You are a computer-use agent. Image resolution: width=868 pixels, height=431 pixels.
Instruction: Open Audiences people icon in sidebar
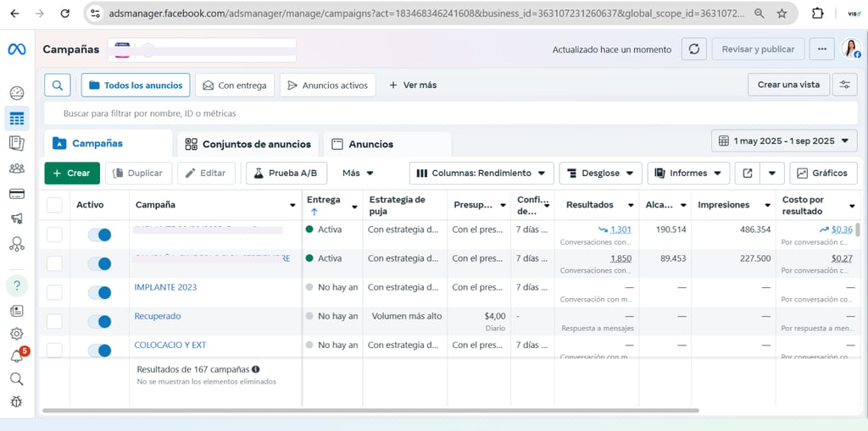pyautogui.click(x=17, y=169)
